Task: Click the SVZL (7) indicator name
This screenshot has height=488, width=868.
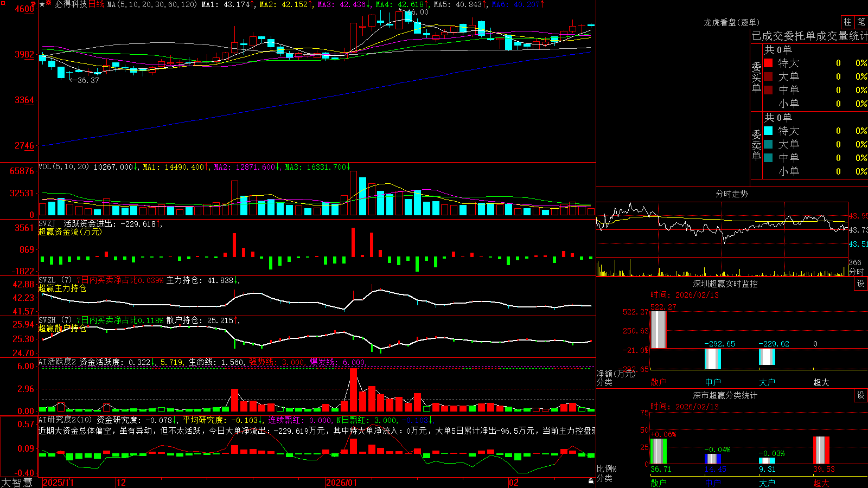Action: pyautogui.click(x=55, y=280)
